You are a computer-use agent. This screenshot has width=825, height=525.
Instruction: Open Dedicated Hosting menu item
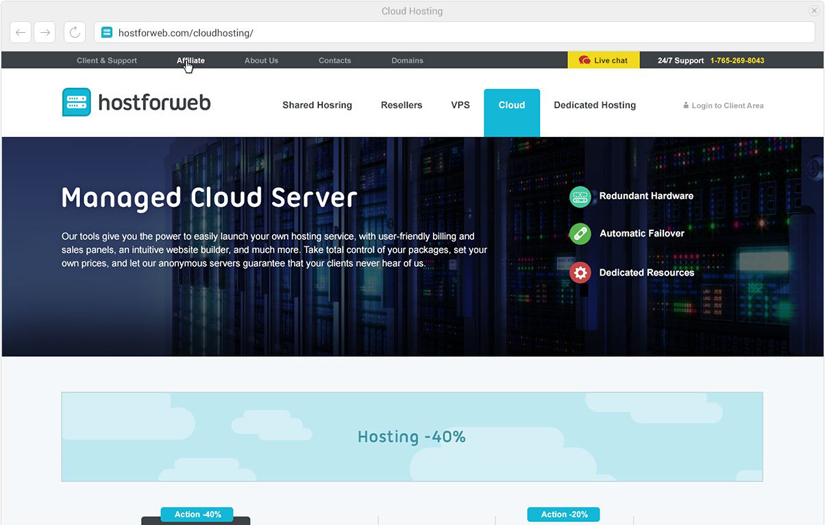click(x=595, y=105)
